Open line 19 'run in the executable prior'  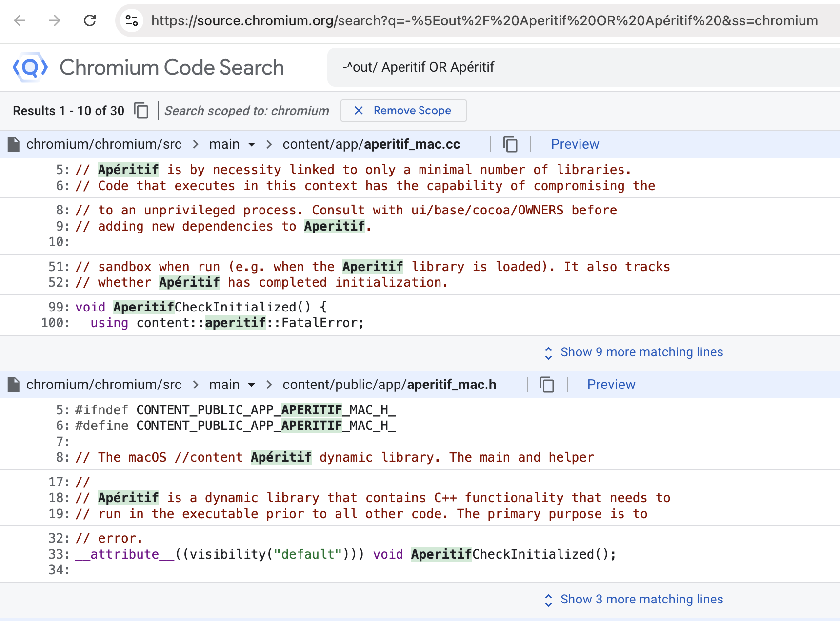(361, 514)
